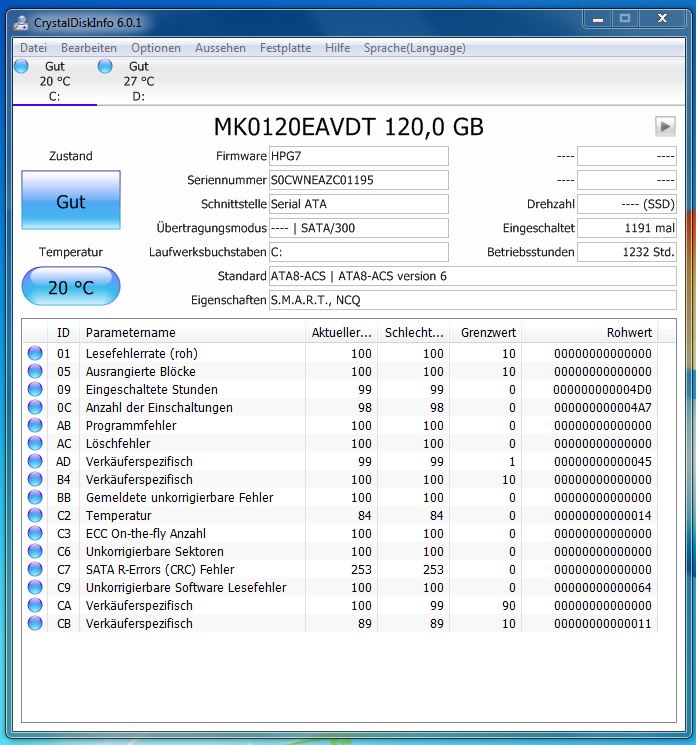Click the status orb for Anzahl der Einschaltungen
The image size is (696, 745).
pos(35,407)
